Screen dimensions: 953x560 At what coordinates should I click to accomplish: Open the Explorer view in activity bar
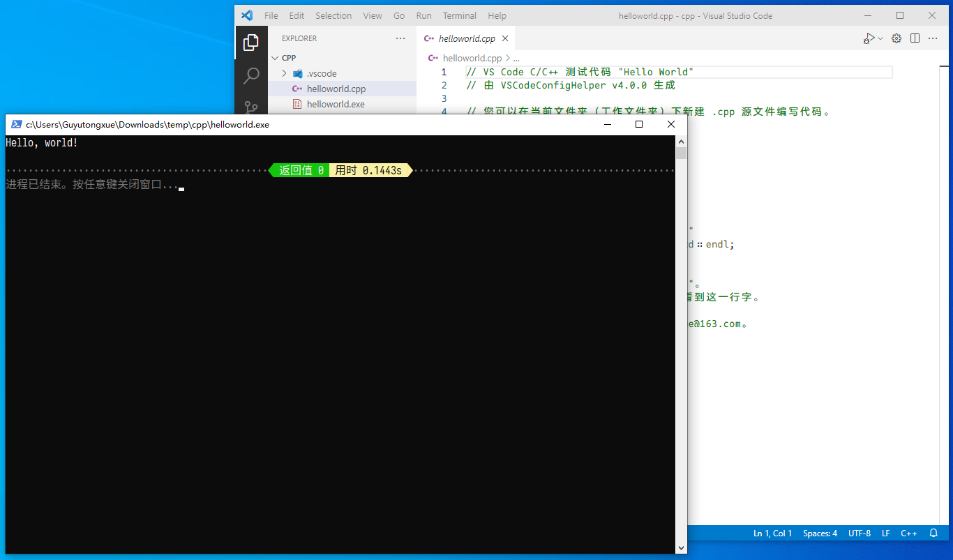pos(251,43)
